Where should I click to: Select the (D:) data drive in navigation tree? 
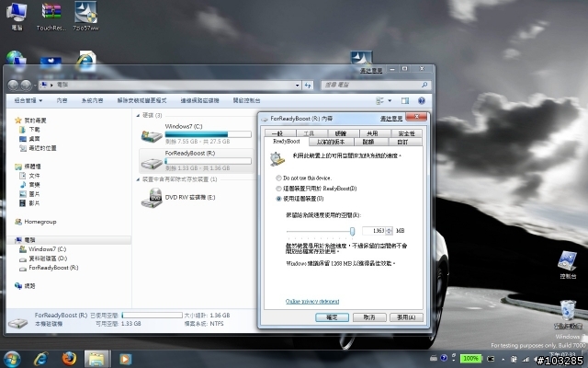click(x=48, y=259)
